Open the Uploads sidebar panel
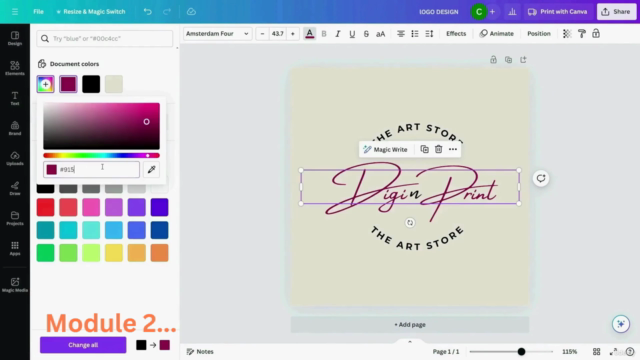Screen dimensions: 640x360 click(15, 158)
